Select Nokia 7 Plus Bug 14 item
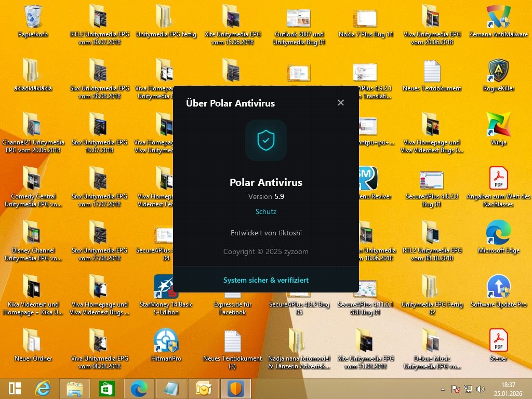The image size is (532, 399). coord(365,23)
